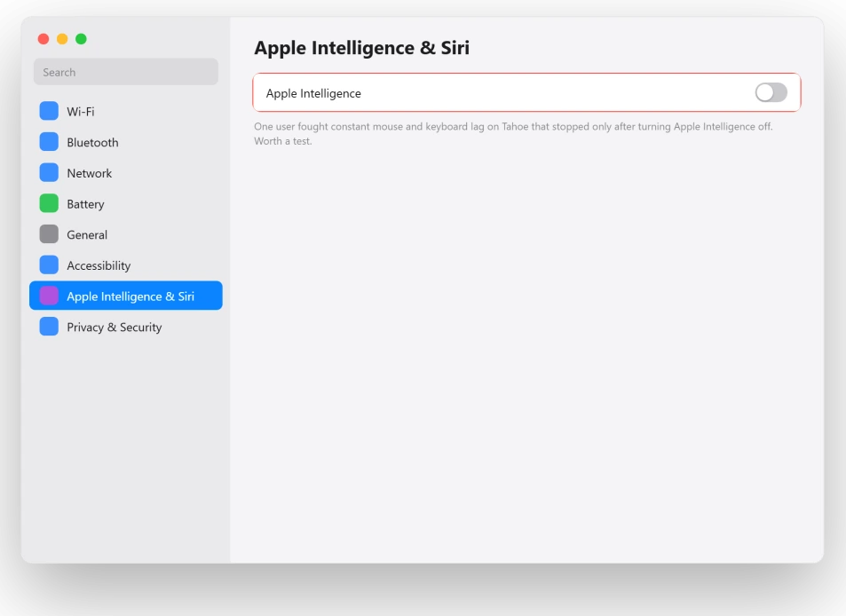Open the Bluetooth settings pane
This screenshot has height=616, width=846.
[126, 142]
